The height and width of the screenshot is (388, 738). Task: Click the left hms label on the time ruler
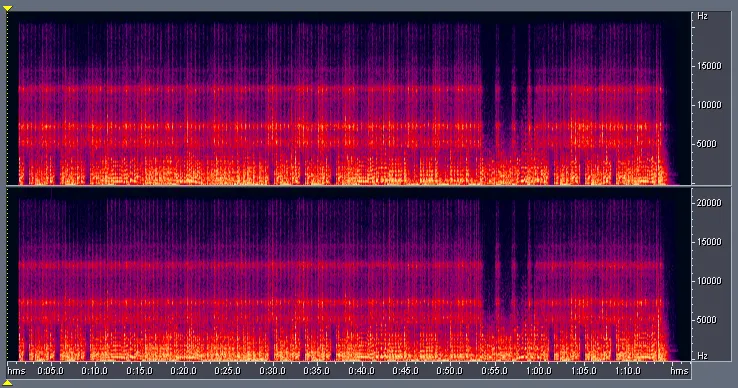point(16,371)
